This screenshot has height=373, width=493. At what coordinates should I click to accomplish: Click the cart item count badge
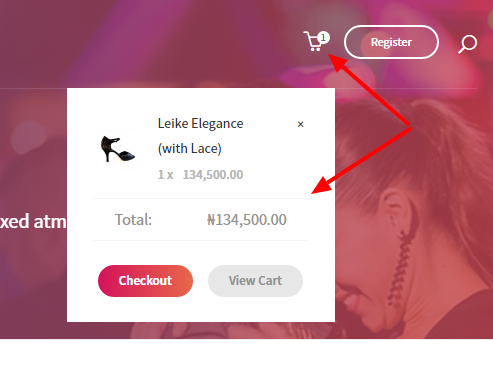click(x=323, y=38)
